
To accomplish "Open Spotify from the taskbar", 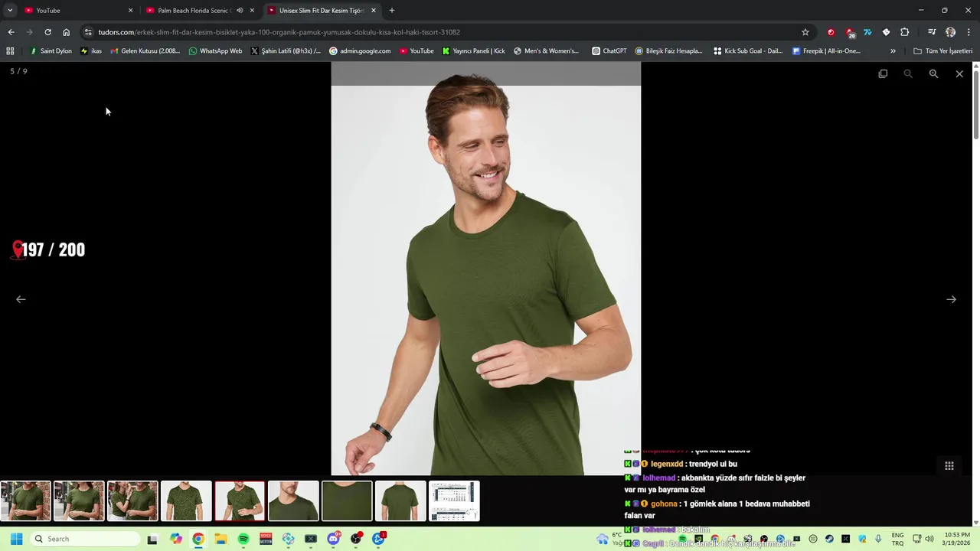I will 243,539.
